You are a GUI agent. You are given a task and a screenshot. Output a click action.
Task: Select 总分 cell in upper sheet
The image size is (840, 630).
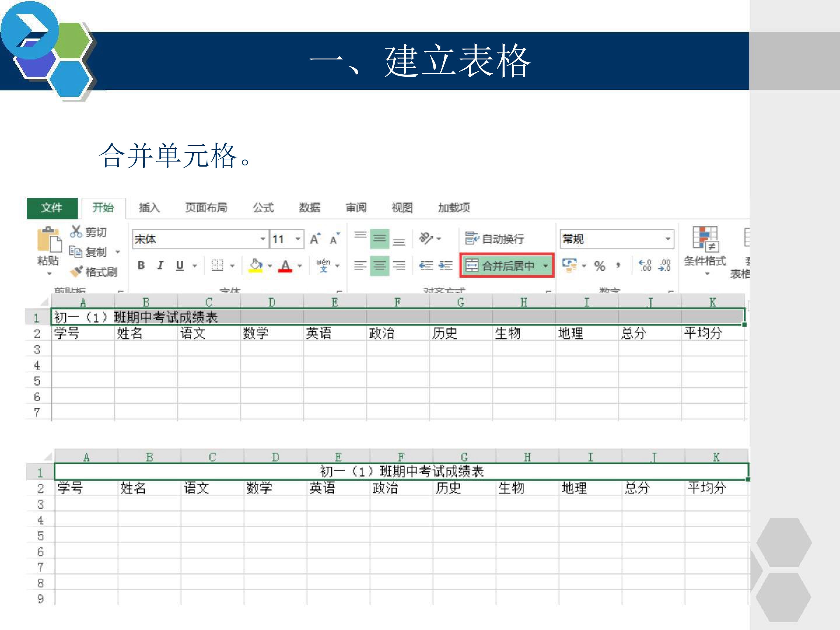(x=650, y=333)
